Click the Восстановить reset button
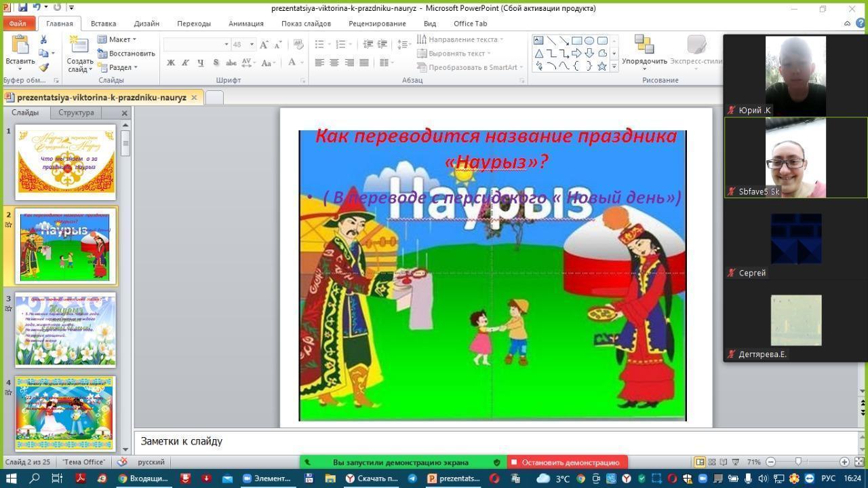The height and width of the screenshot is (488, 868). 127,53
